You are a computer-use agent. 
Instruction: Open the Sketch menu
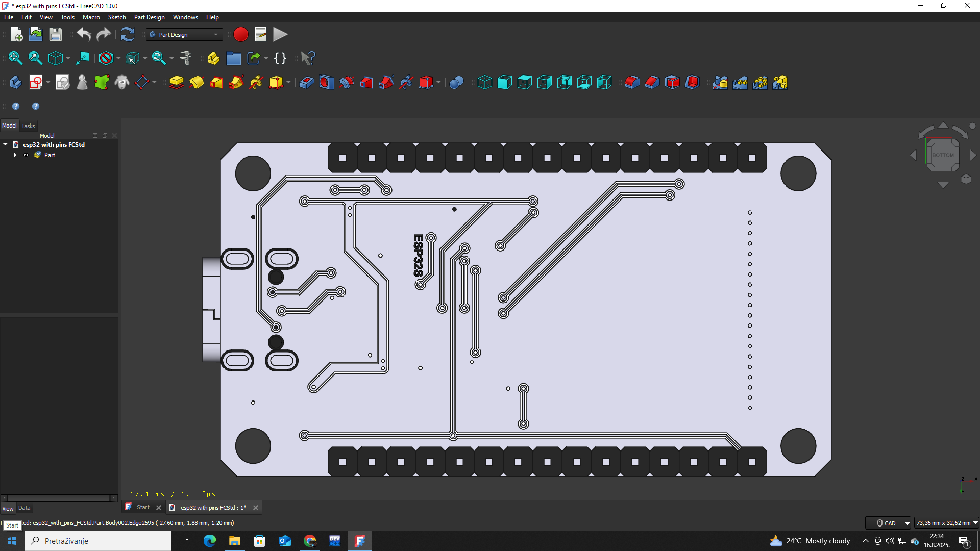[117, 17]
